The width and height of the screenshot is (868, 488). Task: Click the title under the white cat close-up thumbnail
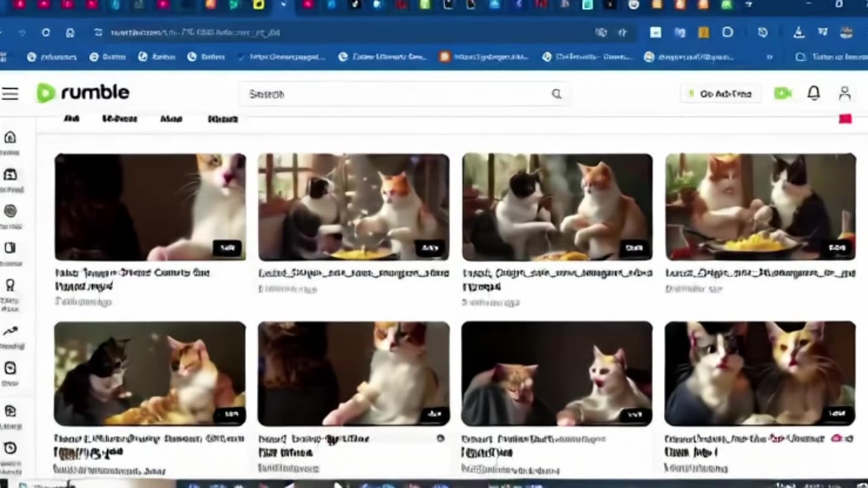click(132, 279)
